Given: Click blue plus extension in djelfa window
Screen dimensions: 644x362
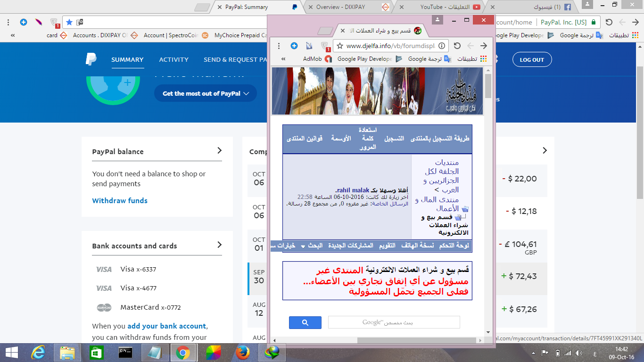Looking at the screenshot, I should (x=294, y=46).
